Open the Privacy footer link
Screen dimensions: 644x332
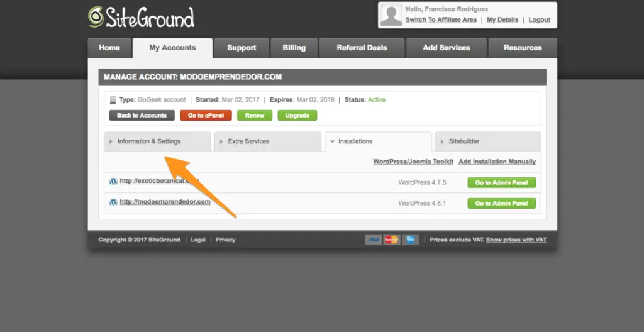click(226, 240)
